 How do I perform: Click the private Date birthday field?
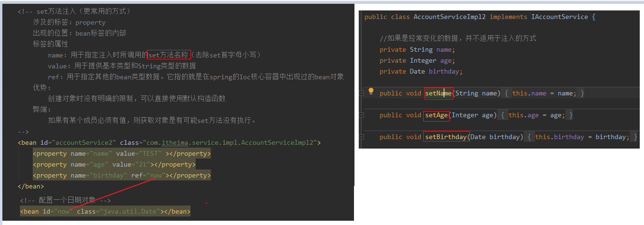coord(421,72)
